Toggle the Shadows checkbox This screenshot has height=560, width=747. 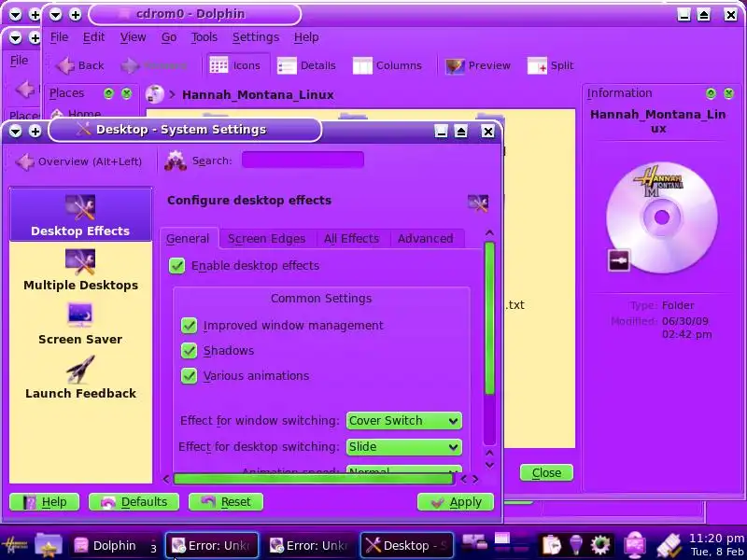click(x=190, y=351)
